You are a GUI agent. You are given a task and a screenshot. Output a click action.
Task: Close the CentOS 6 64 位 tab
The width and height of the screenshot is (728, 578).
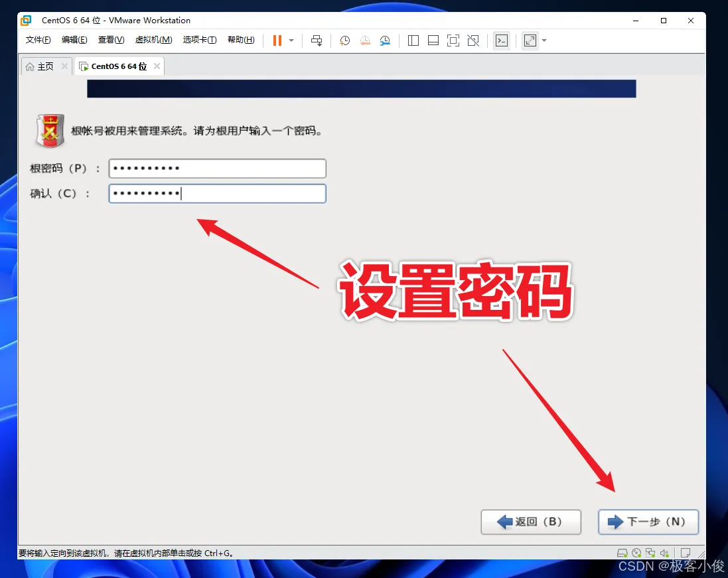point(157,66)
